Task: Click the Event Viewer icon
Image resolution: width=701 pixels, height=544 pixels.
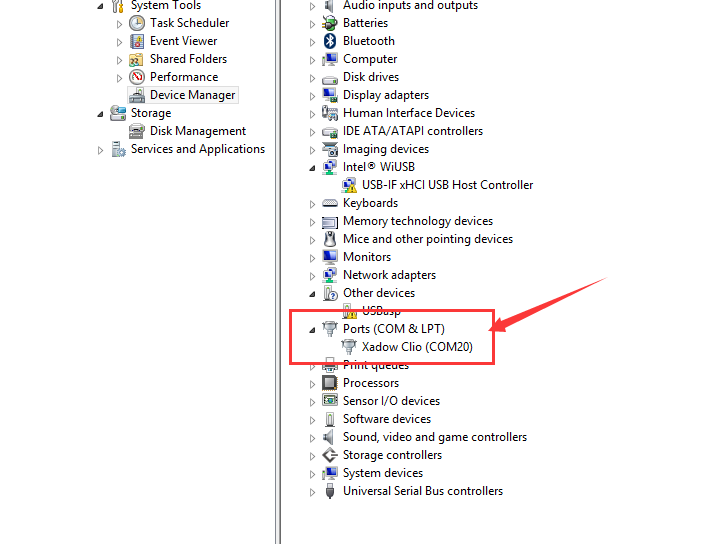Action: click(x=137, y=41)
